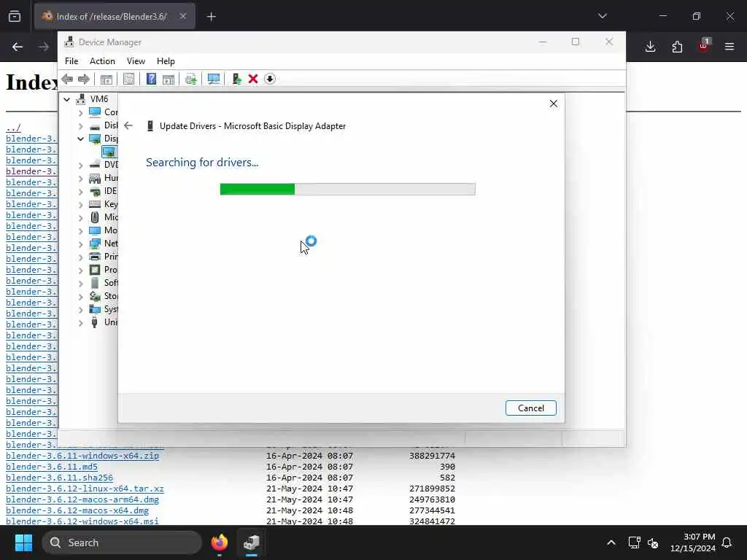Click the Windows Start button

23,542
